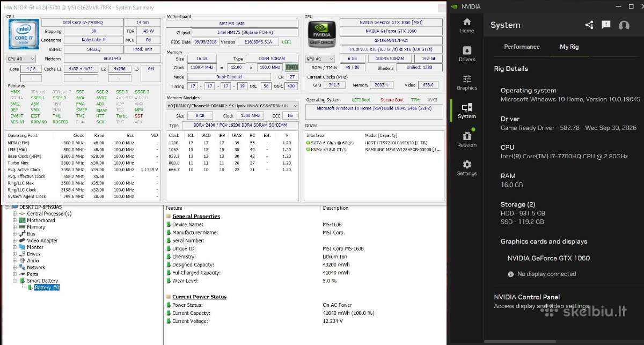The height and width of the screenshot is (345, 644).
Task: Click the SAMSUNG MZVLW128HEGR drive model
Action: click(402, 150)
